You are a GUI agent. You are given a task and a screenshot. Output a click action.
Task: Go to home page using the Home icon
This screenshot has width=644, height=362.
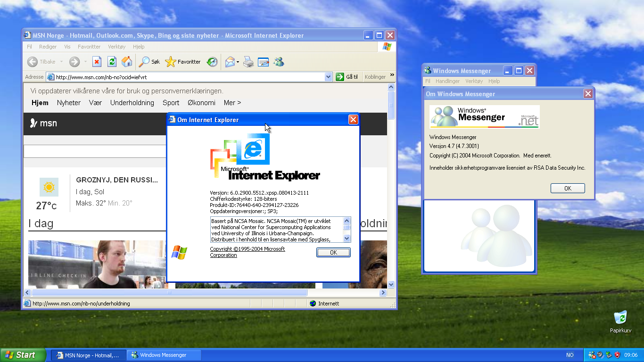[x=126, y=62]
